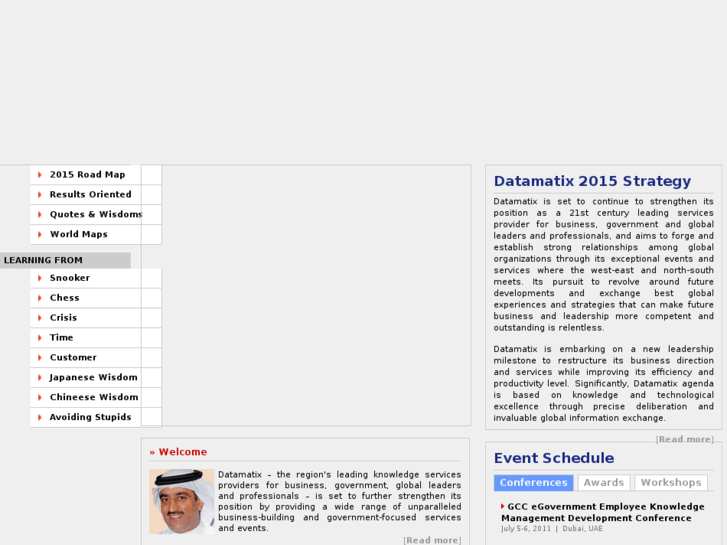This screenshot has height=545, width=727.
Task: Open the Avoiding Stupids menu item
Action: pyautogui.click(x=90, y=418)
